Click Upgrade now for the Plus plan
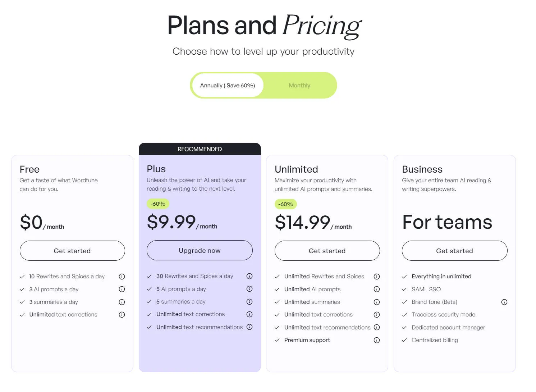 (x=200, y=250)
